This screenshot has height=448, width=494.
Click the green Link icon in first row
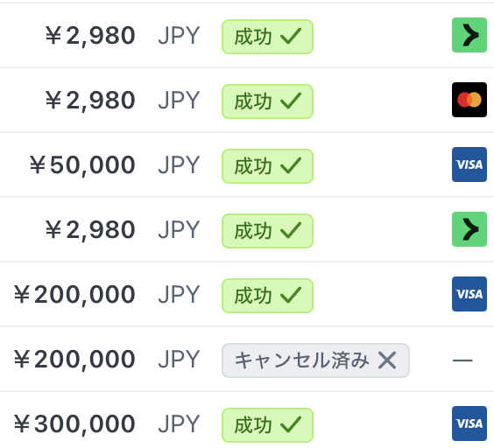469,35
